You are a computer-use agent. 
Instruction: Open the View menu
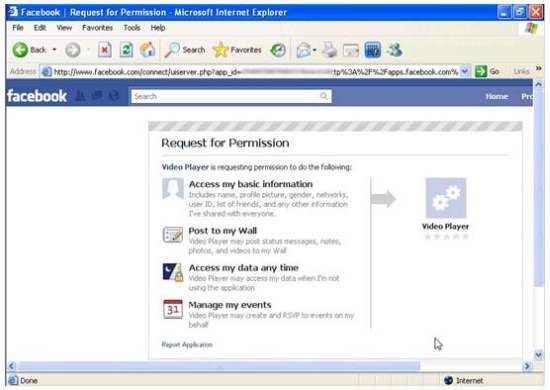point(64,28)
